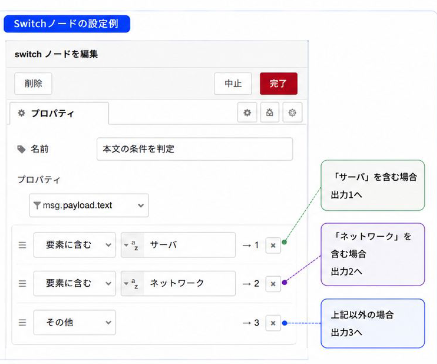Open the string type selector for サーバ value
Viewport: 437px width, 364px height.
coord(132,245)
